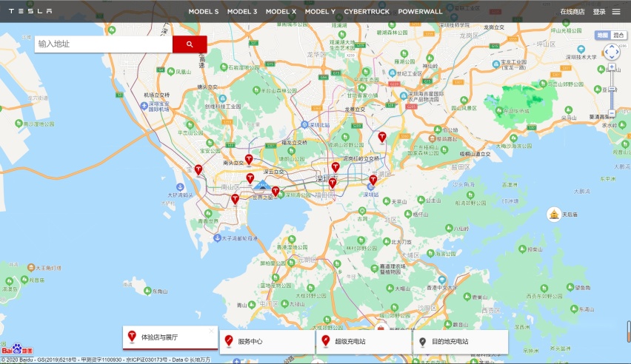Click the 深圳北站 railway station icon
631x364 pixels.
pyautogui.click(x=304, y=125)
